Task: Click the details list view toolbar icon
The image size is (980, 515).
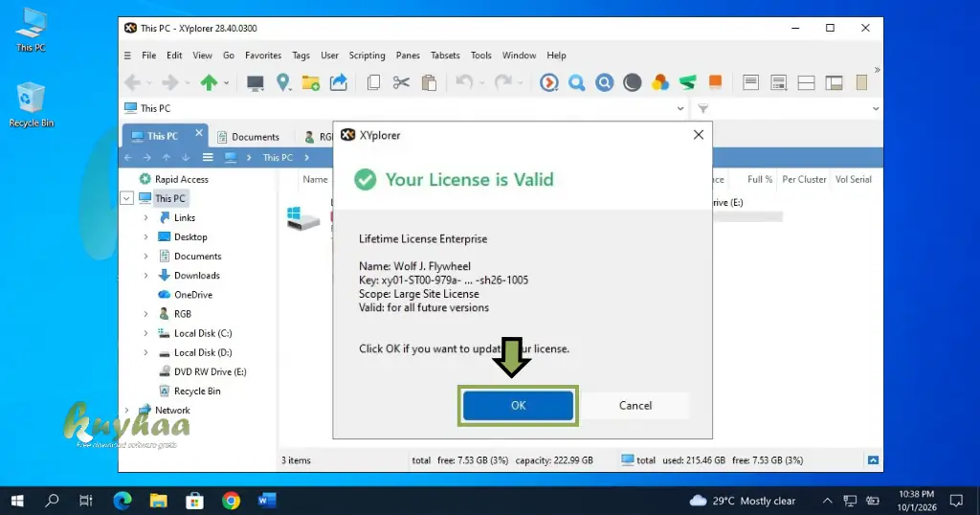Action: click(x=779, y=82)
